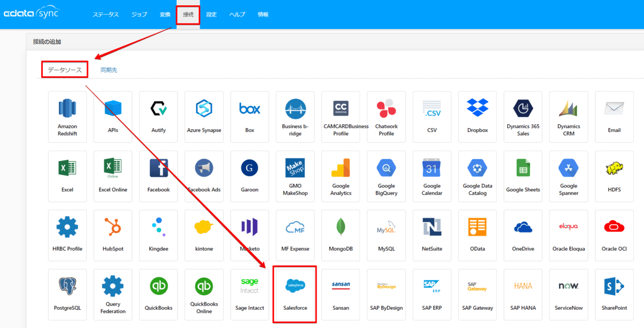Screen dimensions: 644x328
Task: Select the Dropbox connector tile
Action: pyautogui.click(x=478, y=117)
